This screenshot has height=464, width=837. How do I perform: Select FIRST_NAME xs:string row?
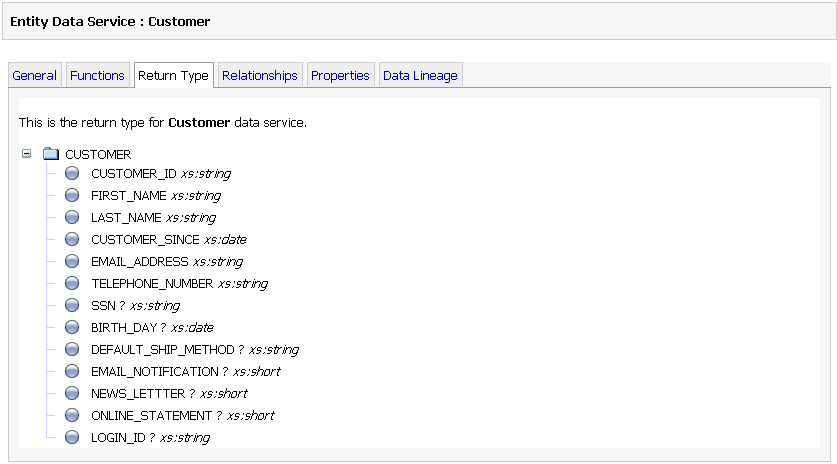pyautogui.click(x=156, y=195)
